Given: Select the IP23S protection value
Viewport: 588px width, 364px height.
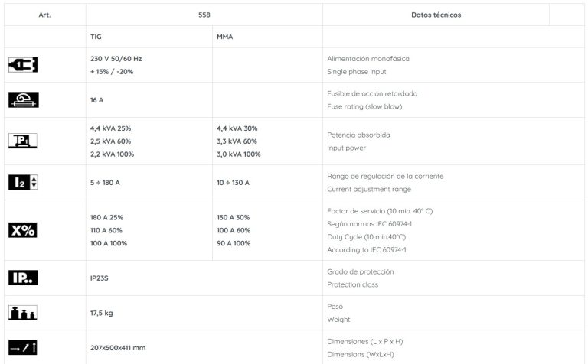Looking at the screenshot, I should pos(101,278).
